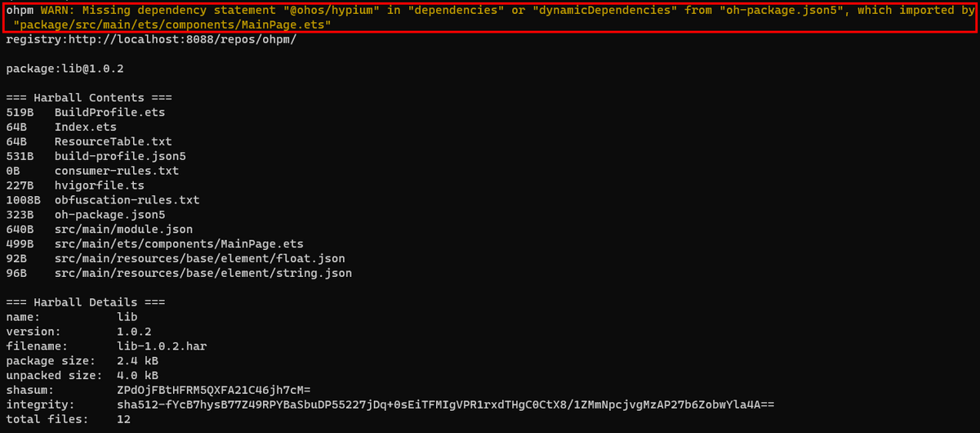This screenshot has width=980, height=433.
Task: Click the filename value lib-1.0.2.har
Action: tap(162, 346)
